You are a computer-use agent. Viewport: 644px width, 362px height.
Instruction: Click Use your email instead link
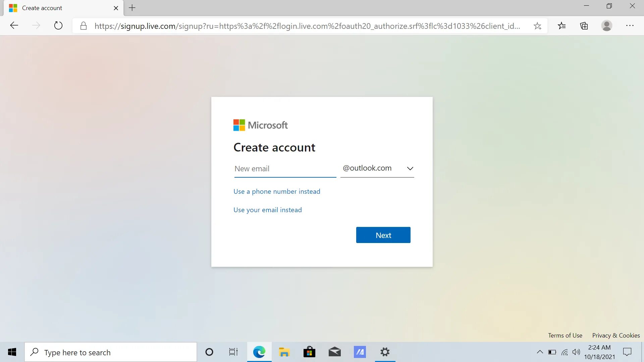tap(268, 210)
